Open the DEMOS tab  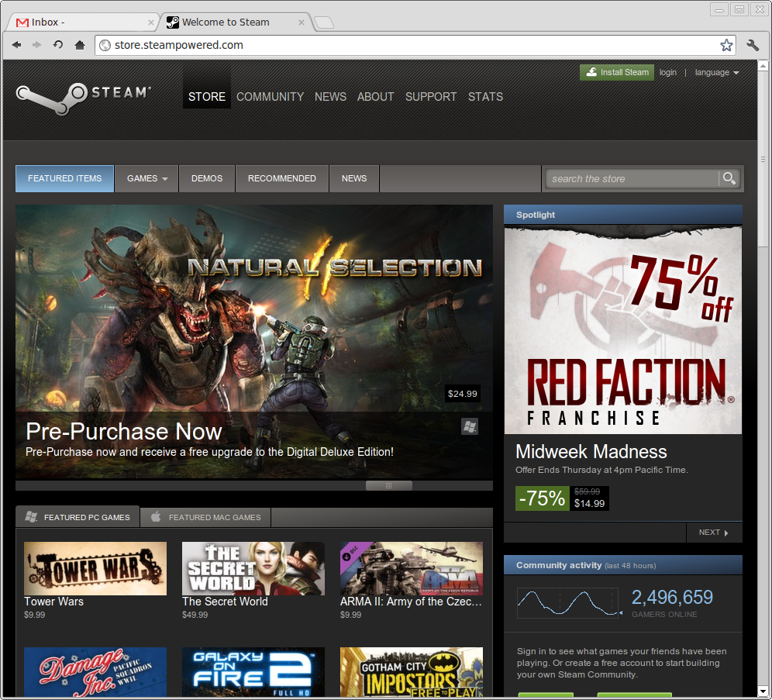coord(207,178)
